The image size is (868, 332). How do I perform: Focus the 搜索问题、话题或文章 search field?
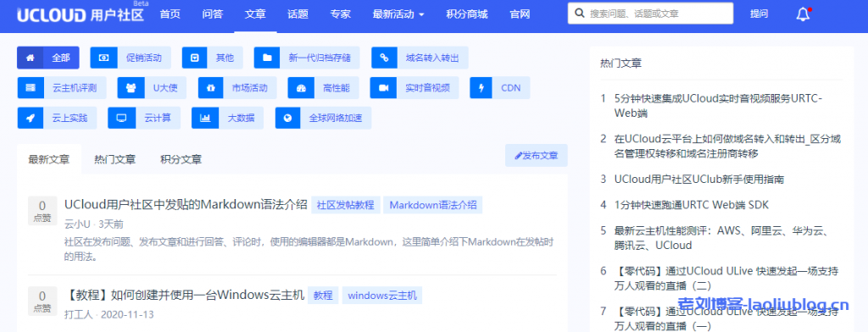pyautogui.click(x=650, y=14)
